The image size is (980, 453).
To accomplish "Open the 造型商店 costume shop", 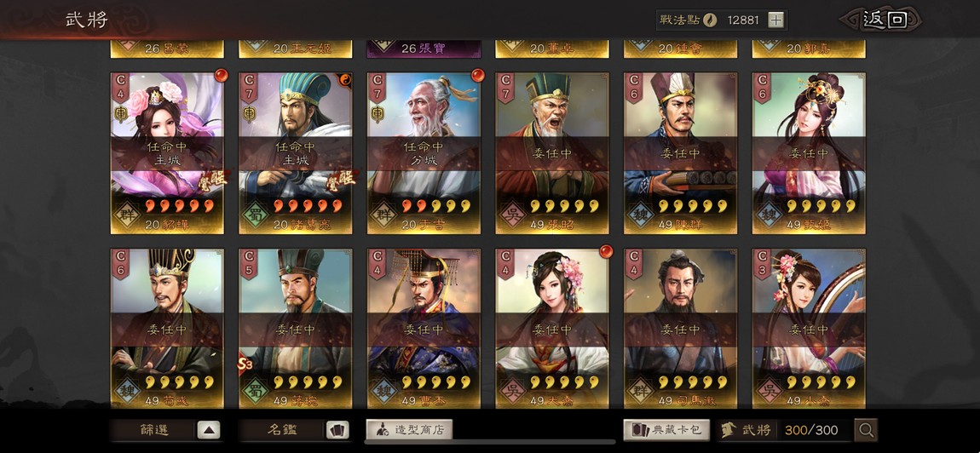I will tap(409, 429).
